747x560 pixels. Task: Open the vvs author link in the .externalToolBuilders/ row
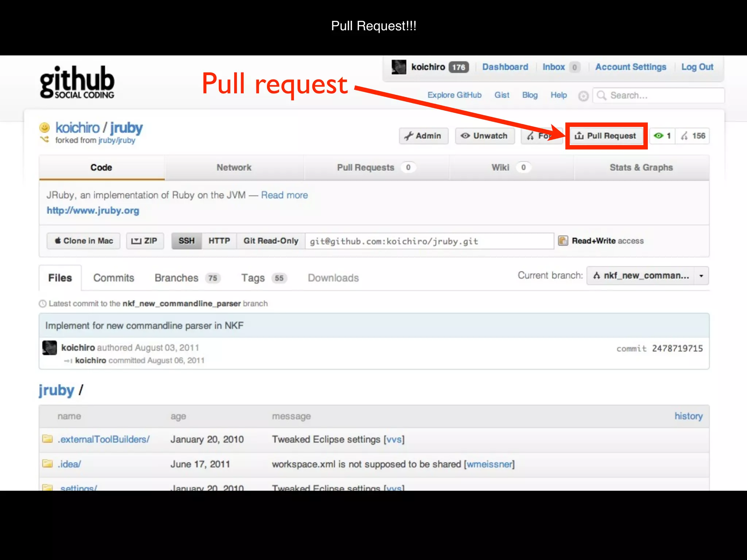(x=394, y=440)
